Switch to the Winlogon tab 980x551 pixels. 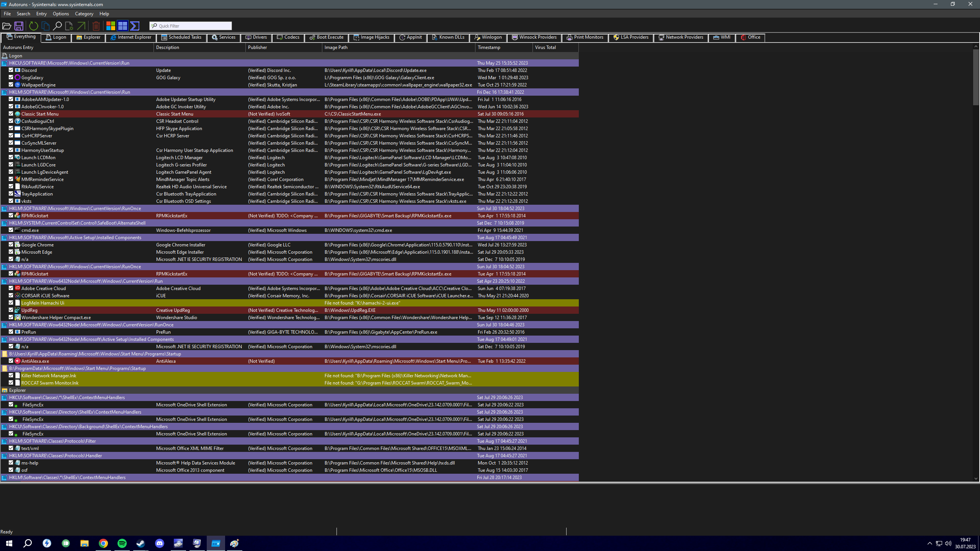point(488,37)
